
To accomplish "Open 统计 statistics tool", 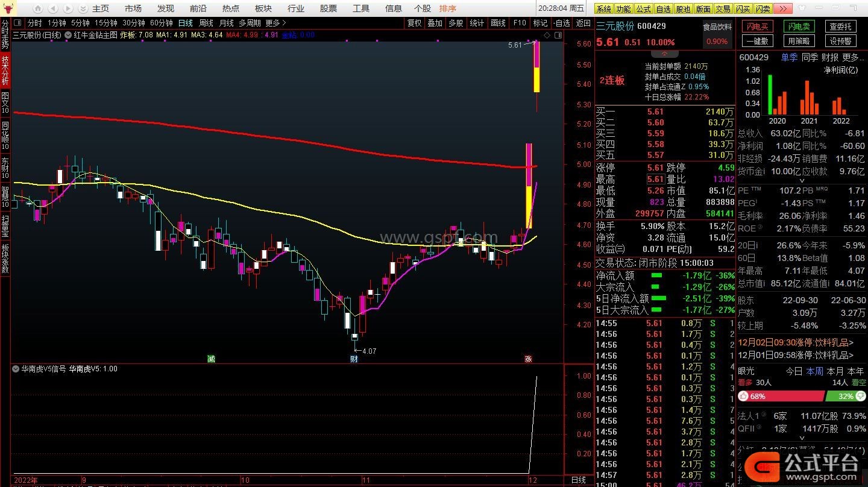I will click(x=477, y=23).
